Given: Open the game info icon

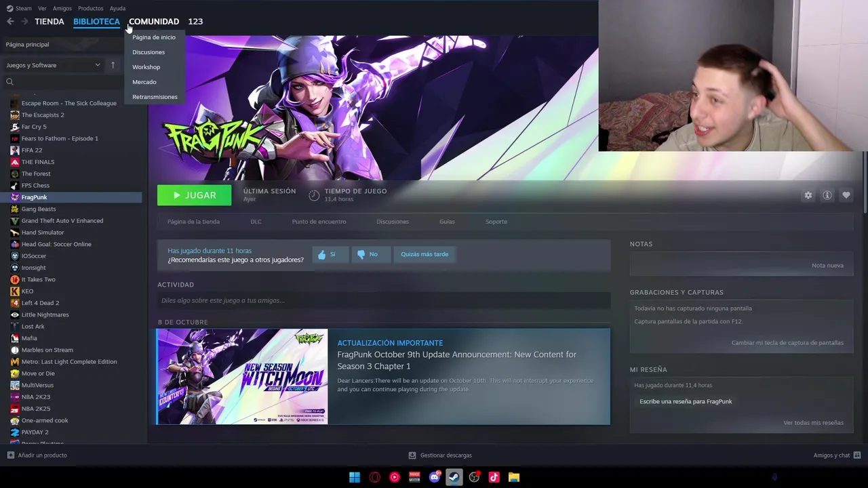Looking at the screenshot, I should coord(827,195).
